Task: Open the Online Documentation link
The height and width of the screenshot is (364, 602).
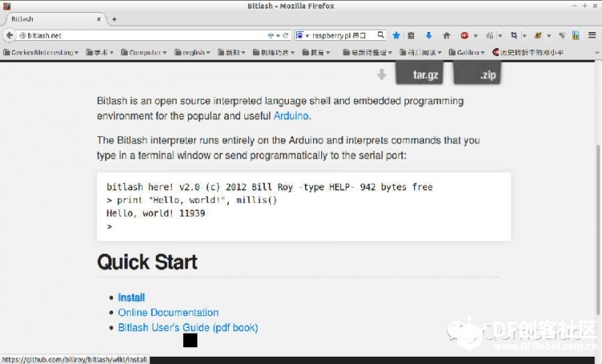Action: click(x=169, y=313)
